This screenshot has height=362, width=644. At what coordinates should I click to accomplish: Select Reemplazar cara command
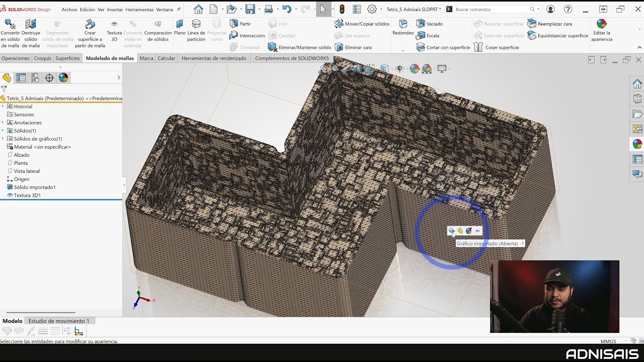(x=549, y=24)
